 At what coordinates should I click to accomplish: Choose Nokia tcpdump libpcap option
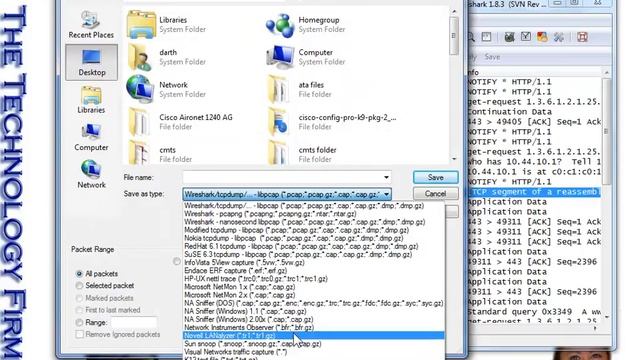(313, 238)
